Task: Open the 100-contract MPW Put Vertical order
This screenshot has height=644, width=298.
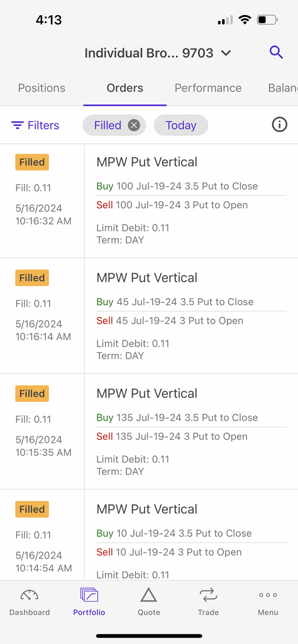Action: (x=149, y=201)
